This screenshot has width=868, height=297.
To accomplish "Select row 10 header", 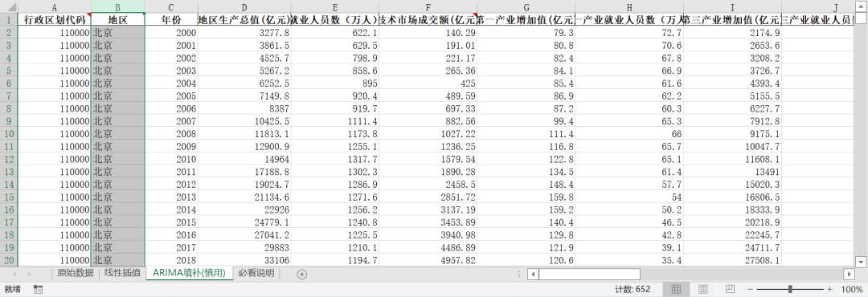I will pos(9,133).
